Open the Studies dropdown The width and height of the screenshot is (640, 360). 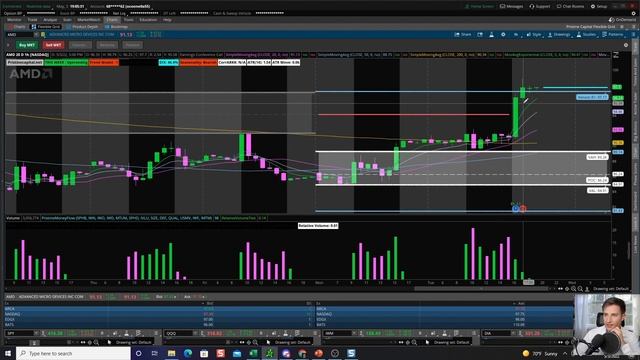(x=586, y=35)
